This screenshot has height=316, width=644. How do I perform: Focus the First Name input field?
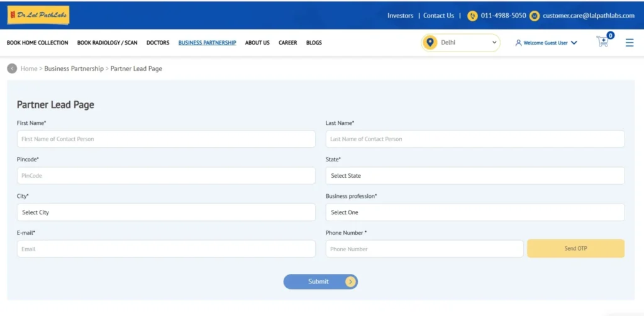point(166,139)
